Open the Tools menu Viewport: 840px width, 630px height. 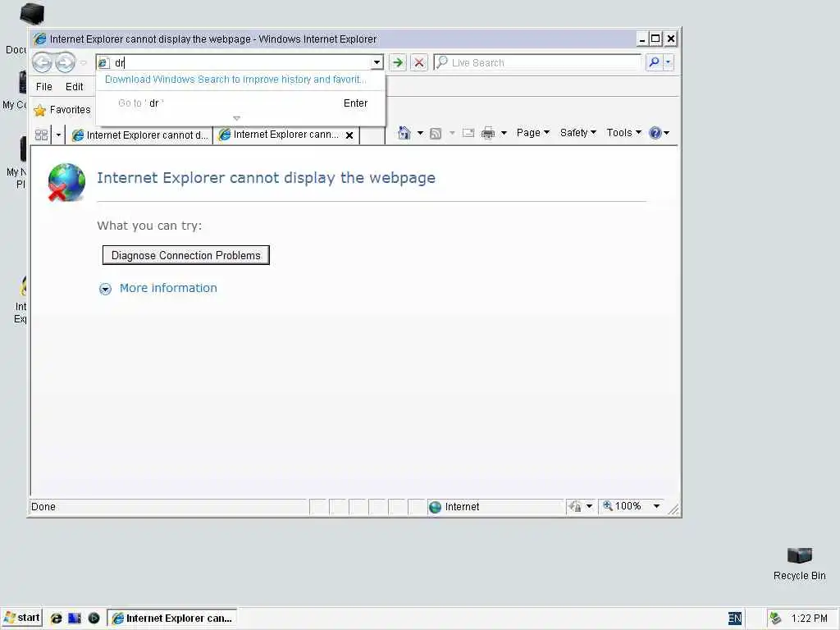pyautogui.click(x=623, y=132)
